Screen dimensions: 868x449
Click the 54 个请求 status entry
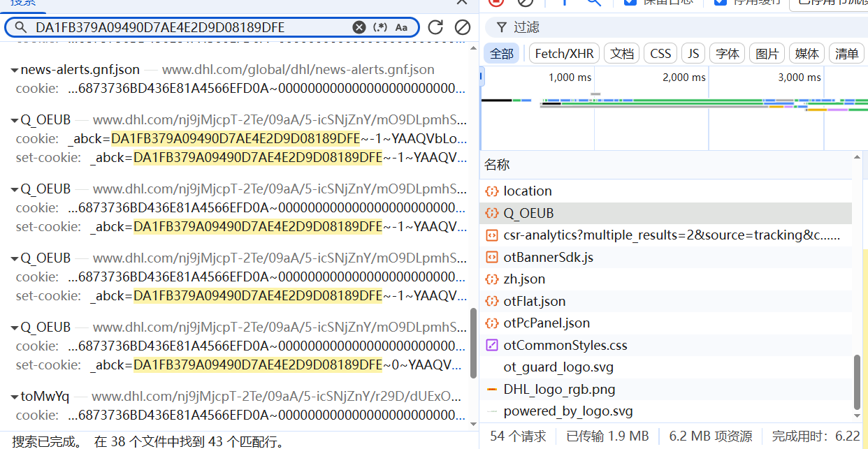[x=519, y=436]
